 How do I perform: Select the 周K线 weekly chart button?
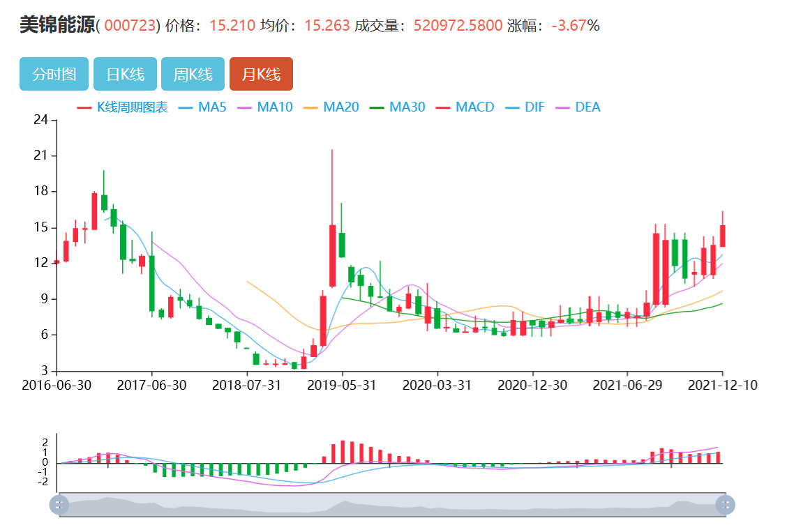click(193, 74)
